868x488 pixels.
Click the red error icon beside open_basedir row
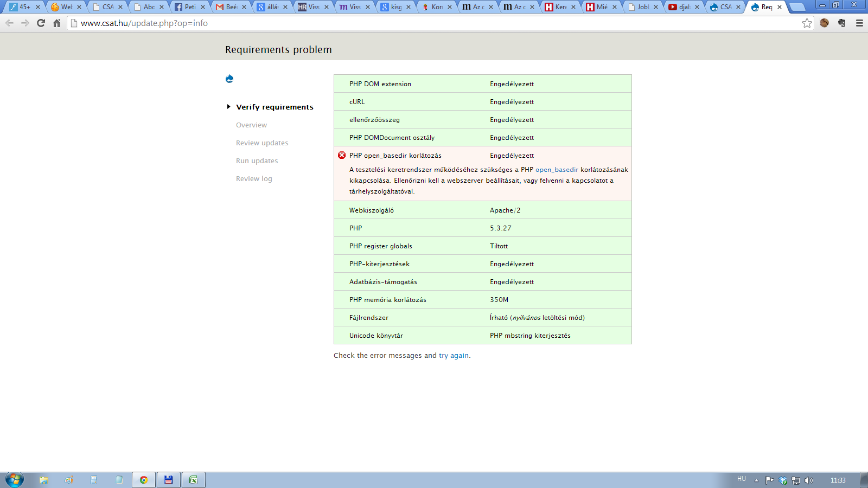342,155
